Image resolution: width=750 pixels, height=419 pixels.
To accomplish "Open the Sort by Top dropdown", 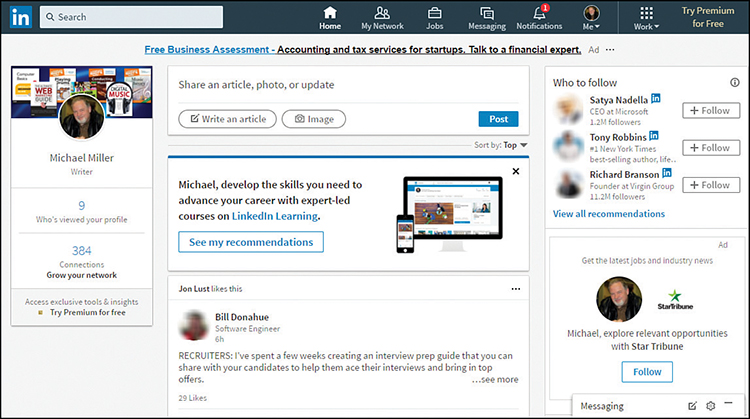I will [501, 145].
